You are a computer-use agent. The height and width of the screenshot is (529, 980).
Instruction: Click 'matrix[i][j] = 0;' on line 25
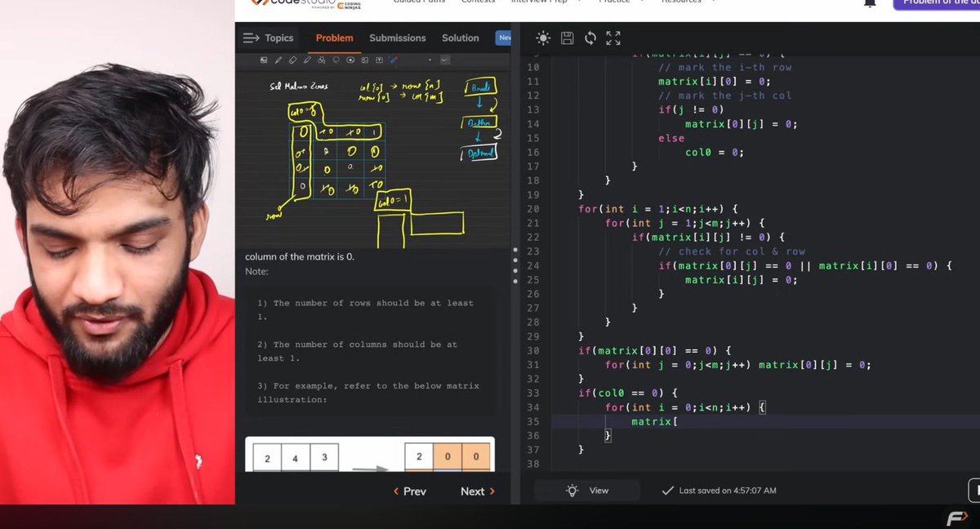pos(741,280)
